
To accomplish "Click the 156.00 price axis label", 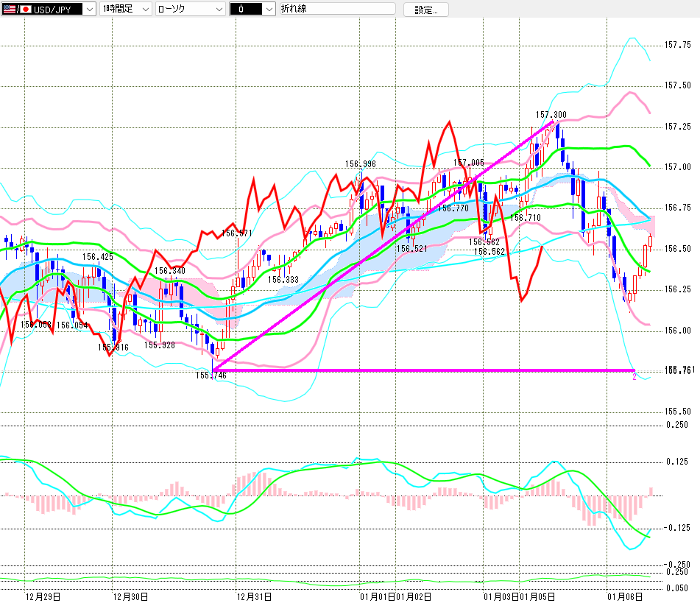I will 676,331.
